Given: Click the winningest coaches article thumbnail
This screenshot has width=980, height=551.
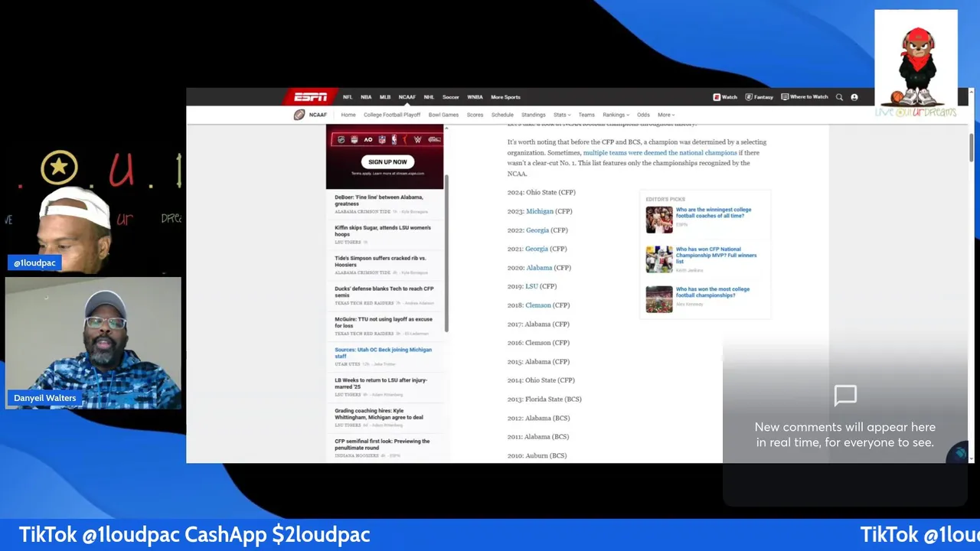Looking at the screenshot, I should 659,220.
